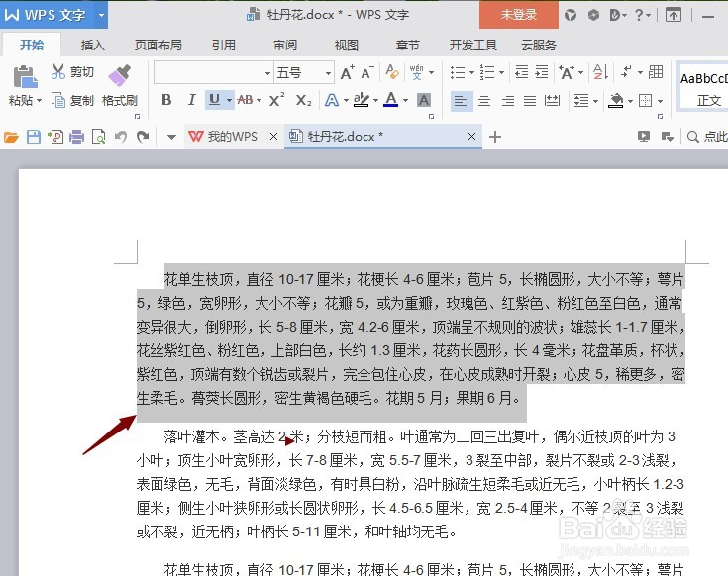This screenshot has height=576, width=728.
Task: Toggle italic formatting
Action: coord(191,100)
